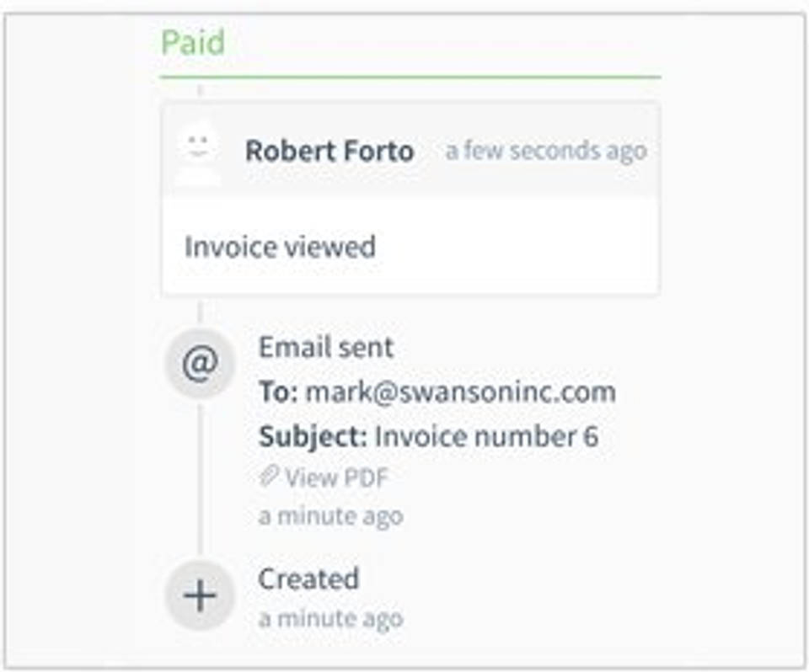Viewport: 809px width, 672px height.
Task: Click the "Invoice number 6" subject text
Action: (x=486, y=437)
